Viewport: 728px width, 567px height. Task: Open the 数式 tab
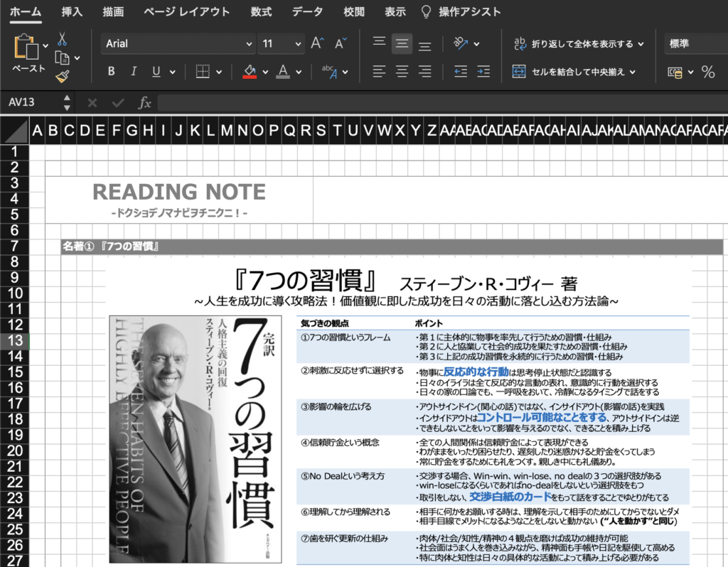[x=261, y=11]
